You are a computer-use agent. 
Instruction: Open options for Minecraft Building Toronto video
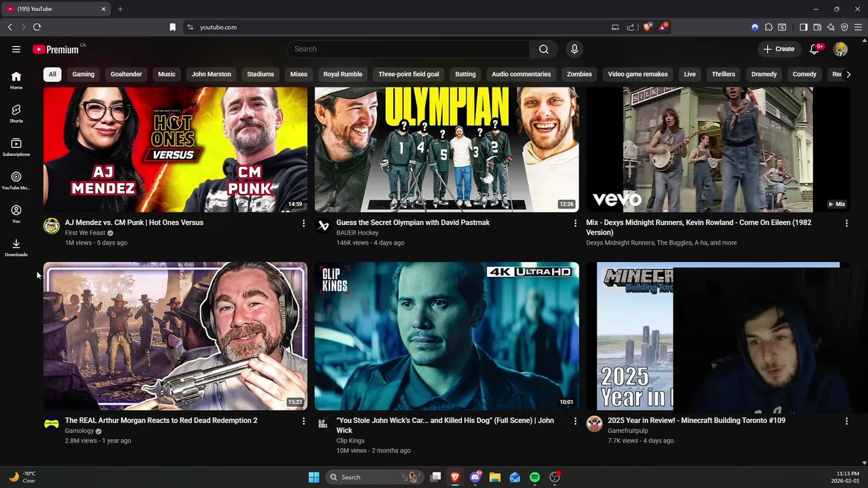pyautogui.click(x=846, y=421)
